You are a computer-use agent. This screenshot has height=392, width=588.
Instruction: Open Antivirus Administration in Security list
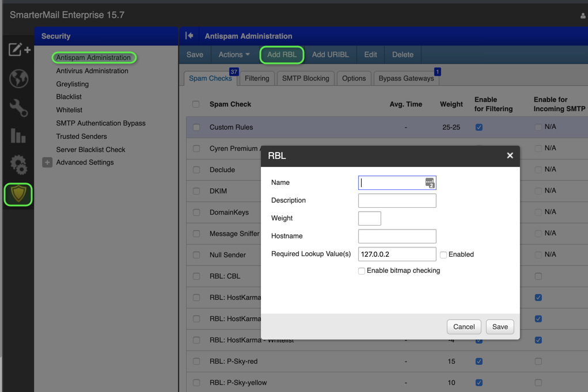point(92,71)
